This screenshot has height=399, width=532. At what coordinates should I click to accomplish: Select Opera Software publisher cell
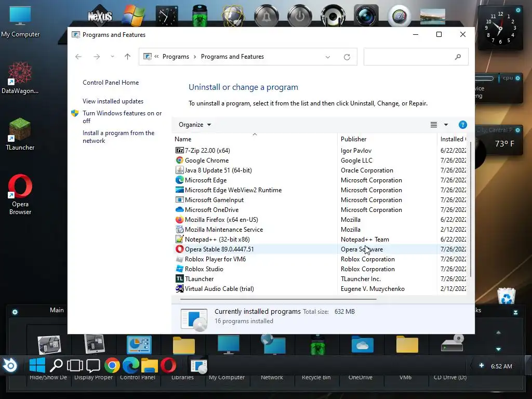[x=362, y=249]
